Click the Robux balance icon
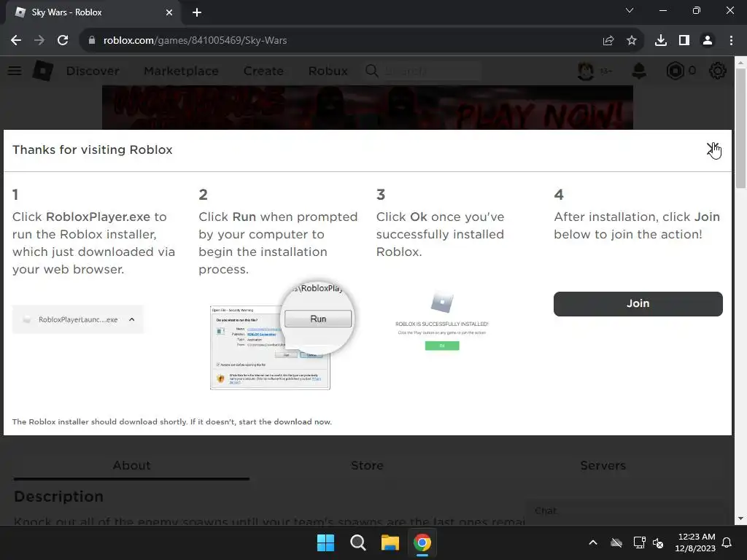This screenshot has height=560, width=747. [675, 71]
